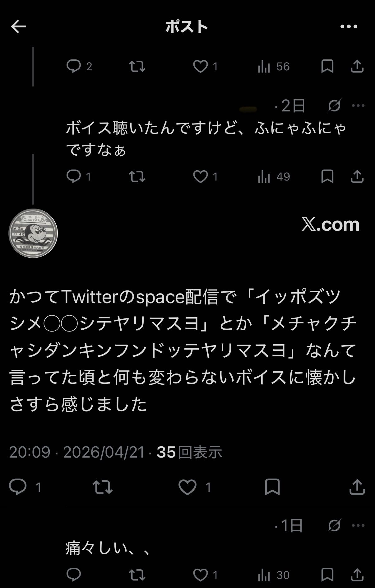Share the topmost post with 56 views
Image resolution: width=375 pixels, height=588 pixels.
point(357,67)
